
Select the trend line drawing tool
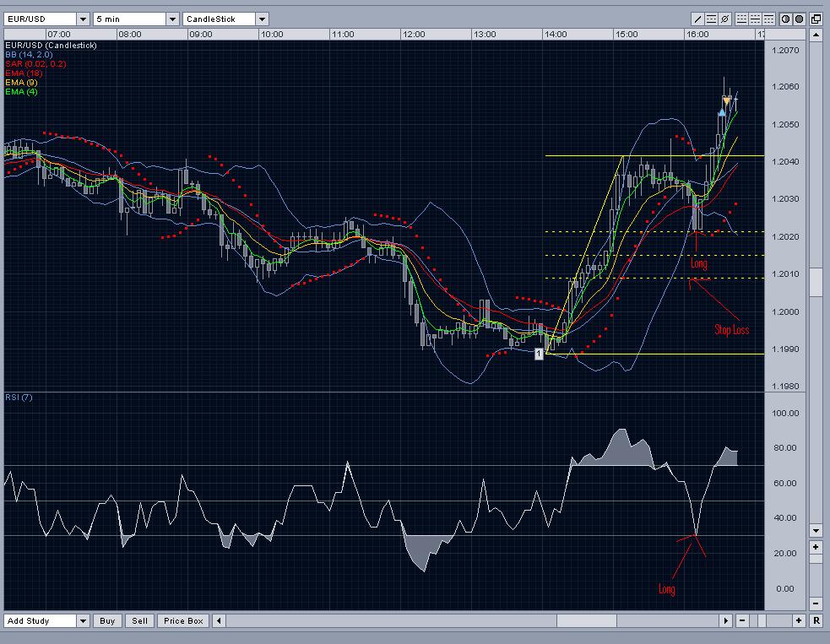point(697,19)
